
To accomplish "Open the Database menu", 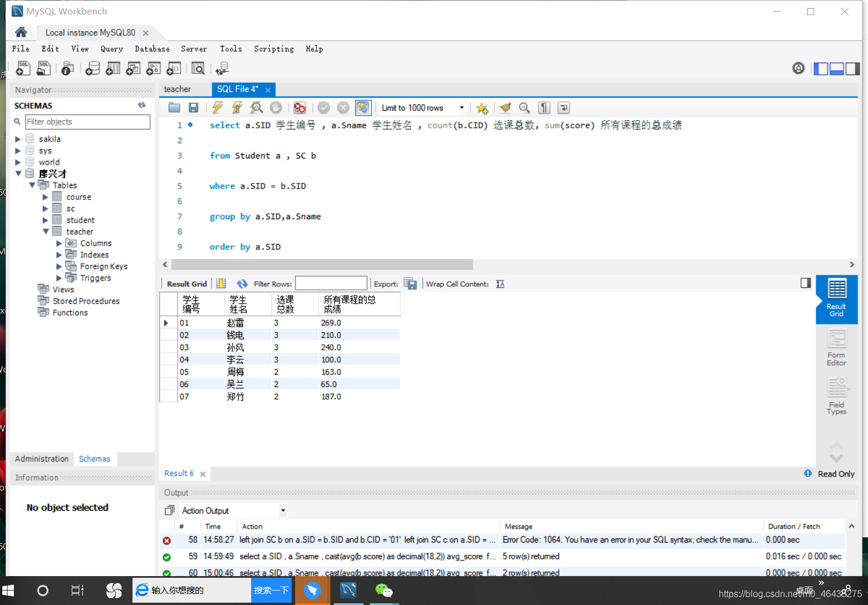I will tap(152, 49).
